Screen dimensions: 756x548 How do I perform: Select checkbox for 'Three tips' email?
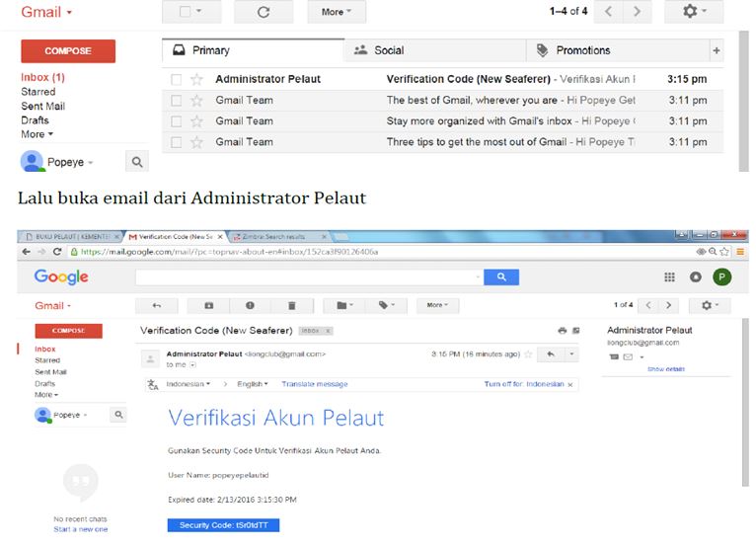[176, 142]
